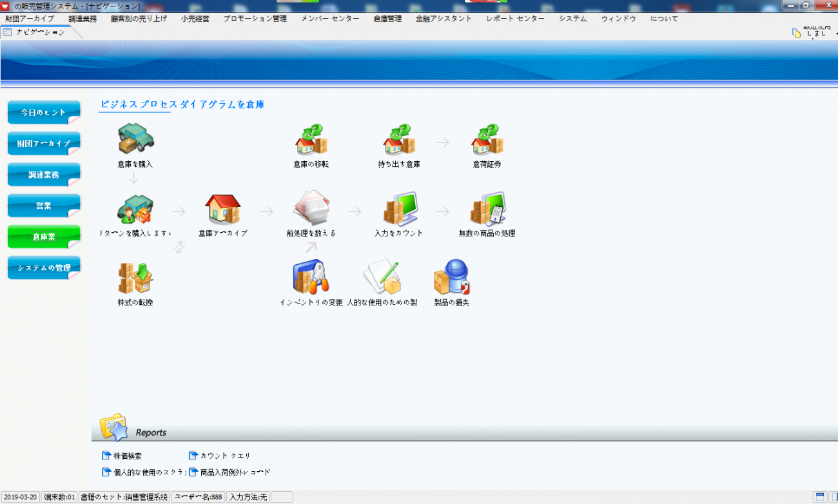This screenshot has width=838, height=504.
Task: Open the システムの管理 sidebar button
Action: (44, 267)
